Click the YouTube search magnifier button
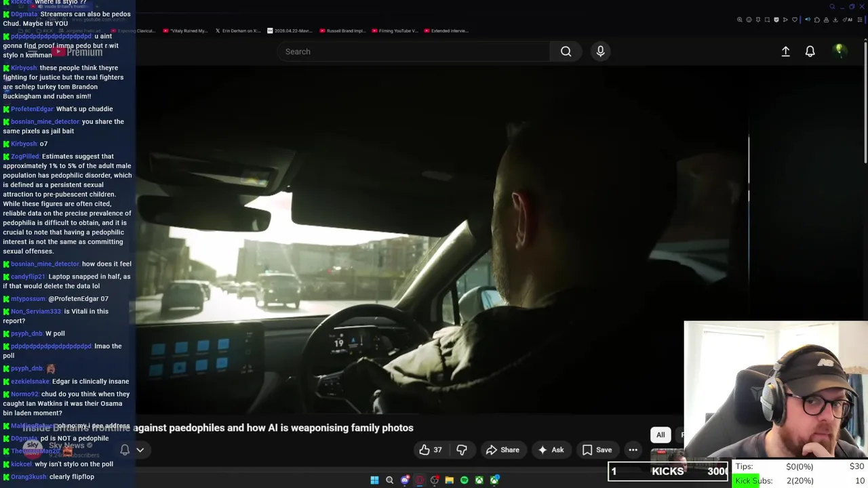Image resolution: width=868 pixels, height=488 pixels. pos(566,52)
